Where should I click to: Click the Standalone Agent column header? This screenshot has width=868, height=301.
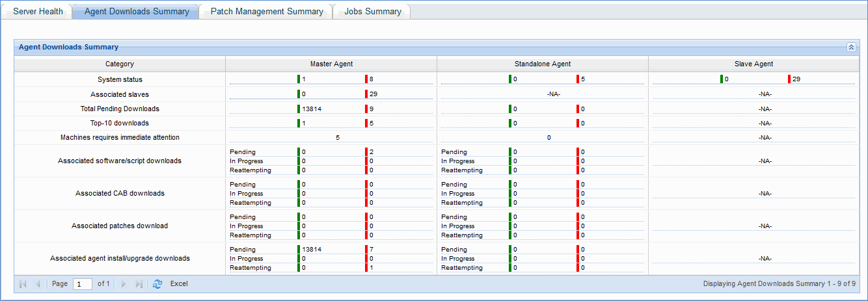tap(542, 64)
